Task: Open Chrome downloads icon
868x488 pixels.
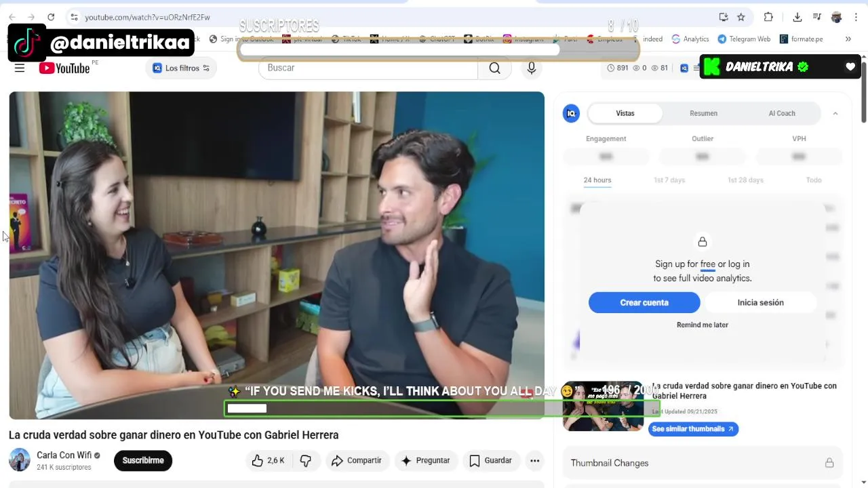Action: click(x=797, y=17)
